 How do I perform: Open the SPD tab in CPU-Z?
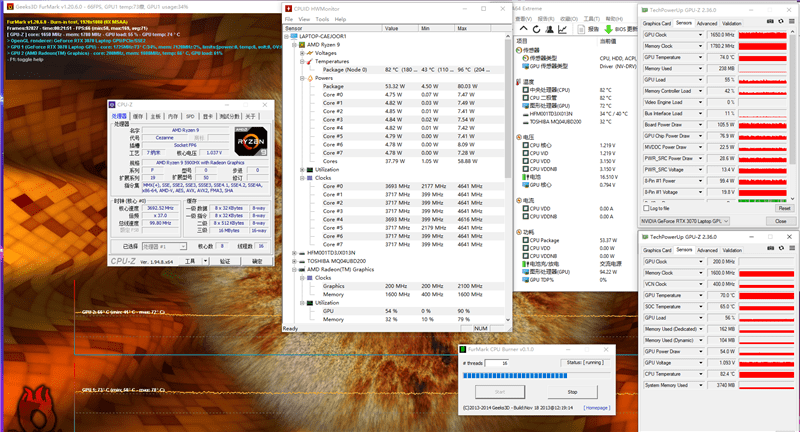point(190,116)
